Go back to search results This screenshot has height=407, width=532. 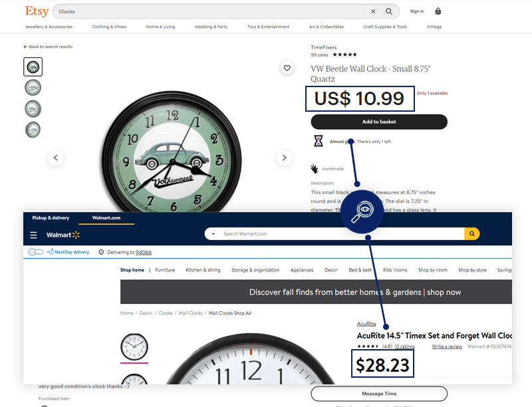pyautogui.click(x=48, y=47)
